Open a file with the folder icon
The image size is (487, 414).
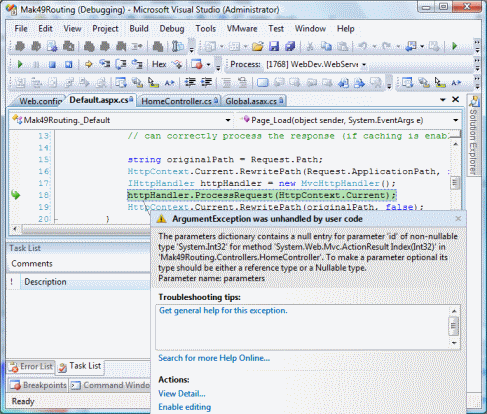coord(258,46)
